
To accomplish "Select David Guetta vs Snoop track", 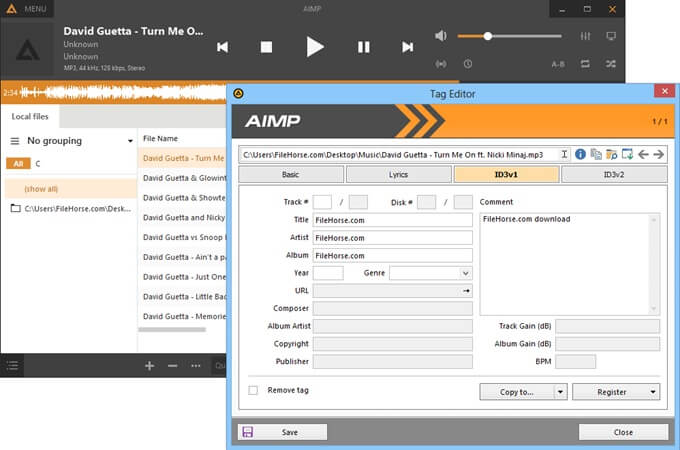I will click(x=183, y=238).
